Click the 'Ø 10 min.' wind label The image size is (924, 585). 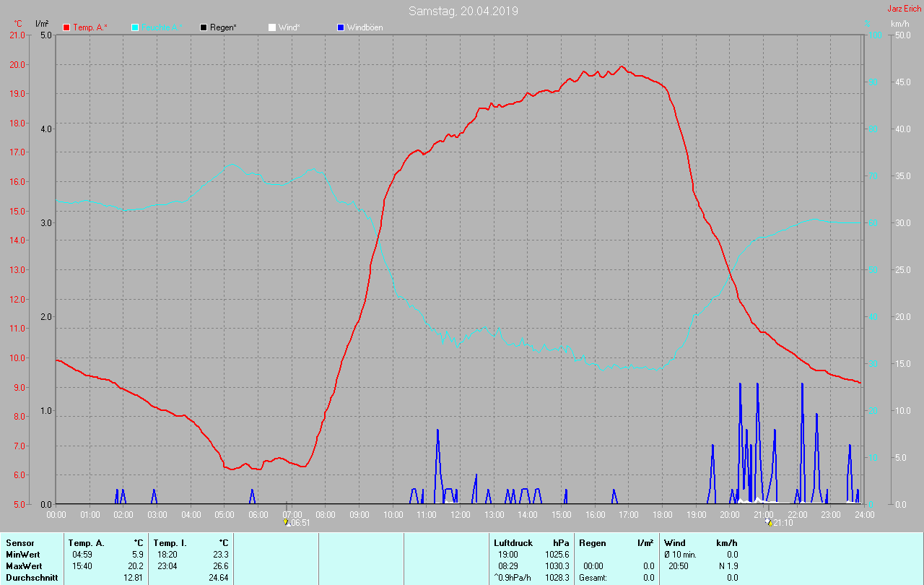click(x=681, y=554)
